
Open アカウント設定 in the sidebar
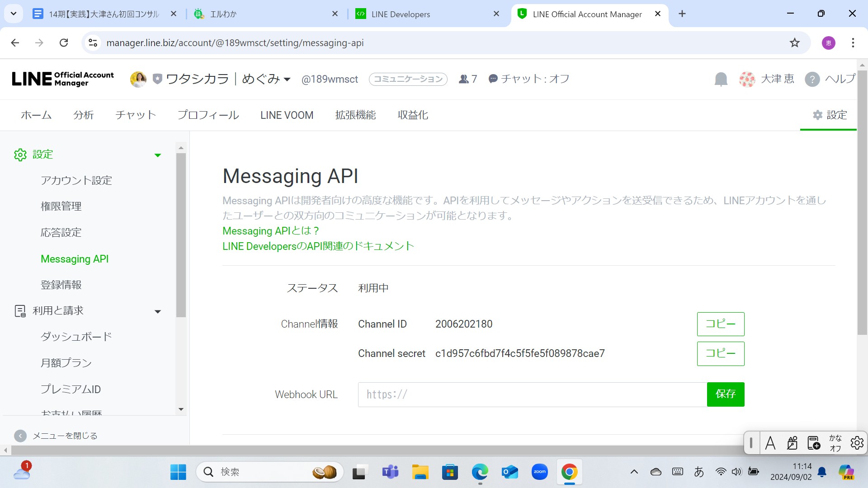point(76,181)
